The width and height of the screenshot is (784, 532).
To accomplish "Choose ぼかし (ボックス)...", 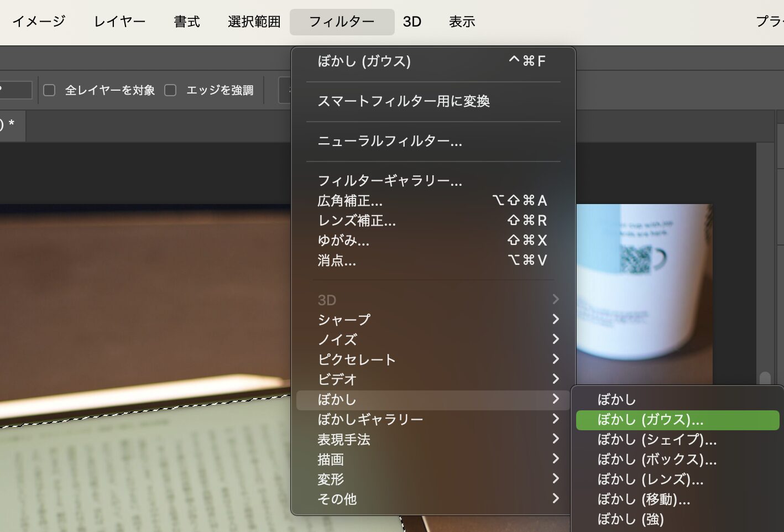I will click(677, 460).
